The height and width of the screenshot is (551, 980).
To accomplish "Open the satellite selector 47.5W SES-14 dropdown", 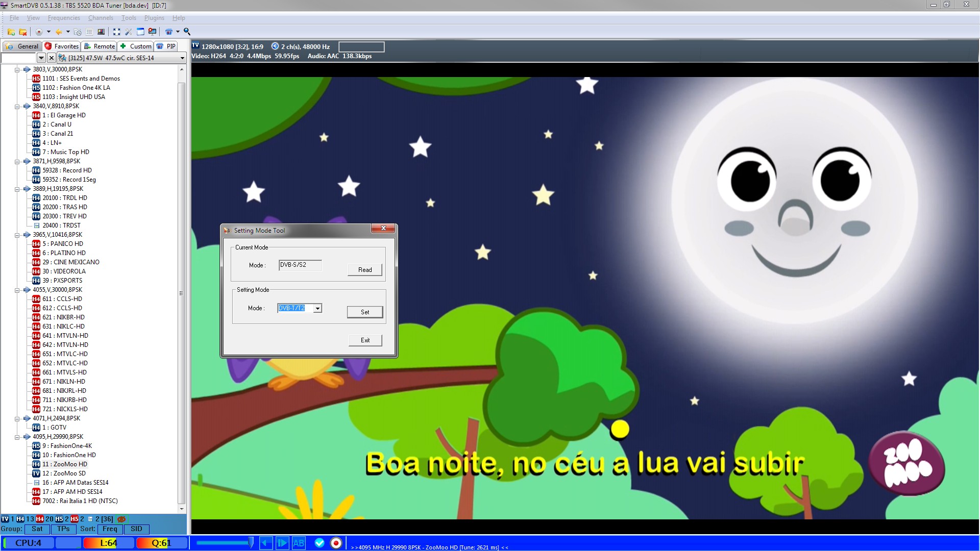I will [121, 58].
